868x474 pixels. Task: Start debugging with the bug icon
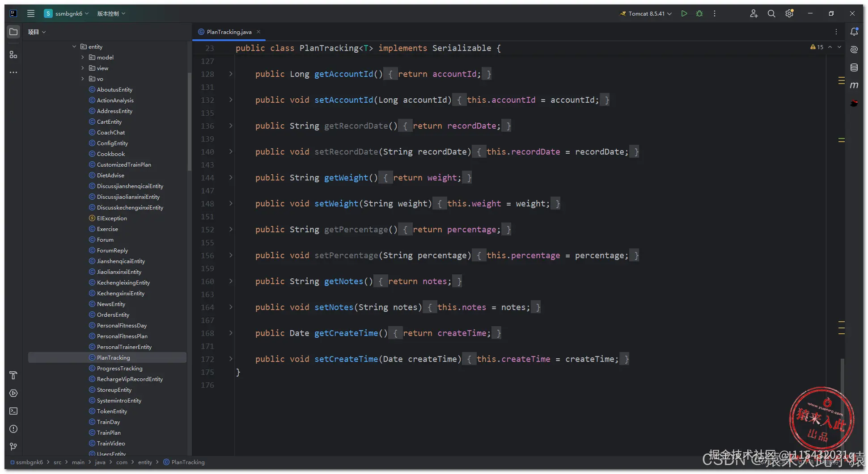[699, 13]
